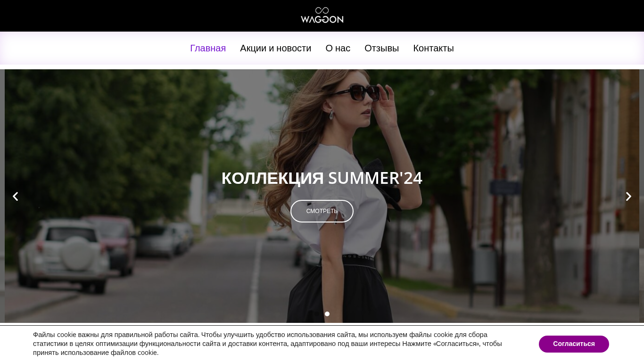Open the Акции и новости page
The width and height of the screenshot is (644, 362).
[276, 48]
